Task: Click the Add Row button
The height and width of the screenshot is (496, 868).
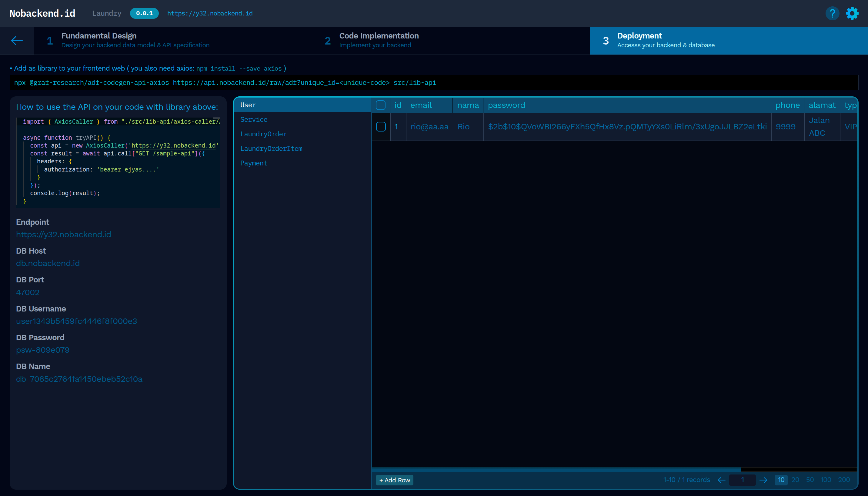Action: click(x=395, y=480)
